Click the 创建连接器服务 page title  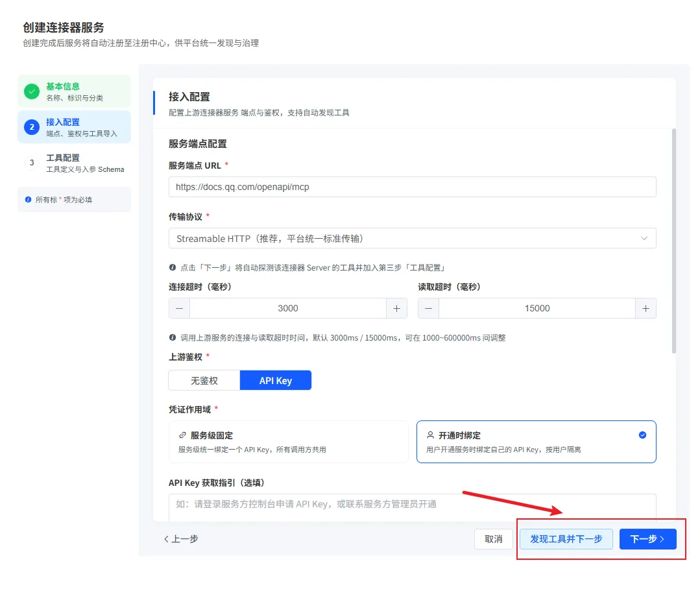point(64,28)
